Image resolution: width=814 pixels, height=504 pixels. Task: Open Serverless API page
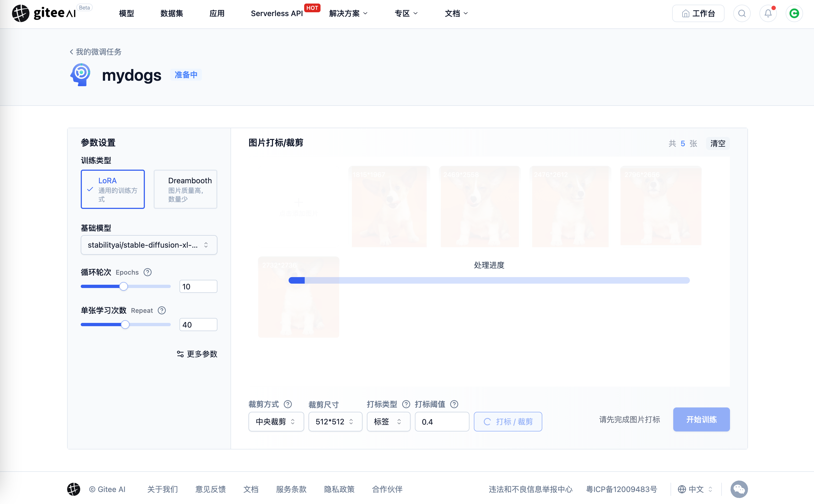(x=277, y=13)
